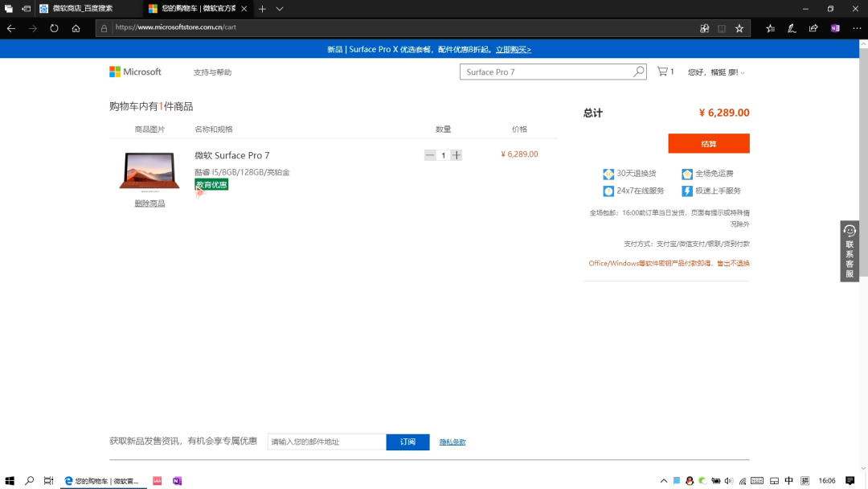This screenshot has width=868, height=489.
Task: Click the 结算 checkout button
Action: coord(709,143)
